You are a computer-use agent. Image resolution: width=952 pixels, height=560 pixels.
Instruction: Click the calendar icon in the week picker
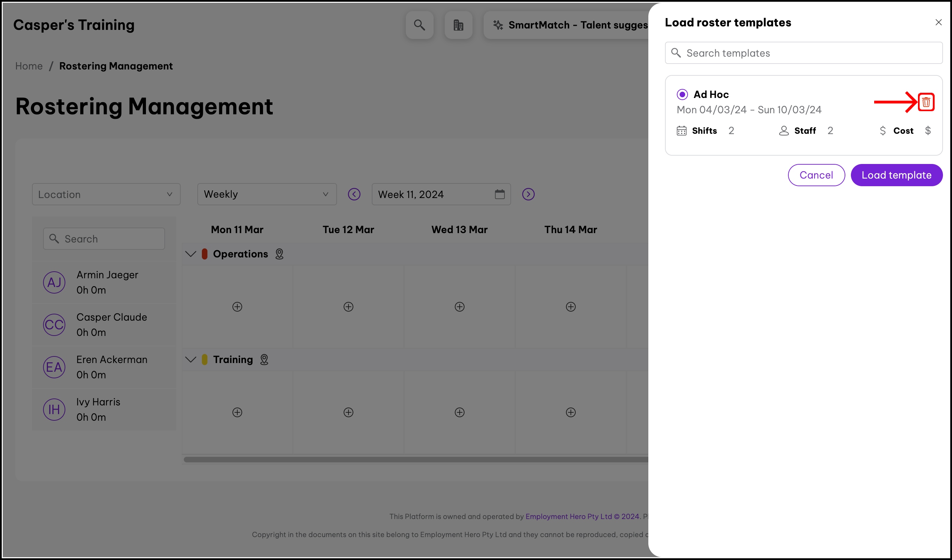point(499,194)
